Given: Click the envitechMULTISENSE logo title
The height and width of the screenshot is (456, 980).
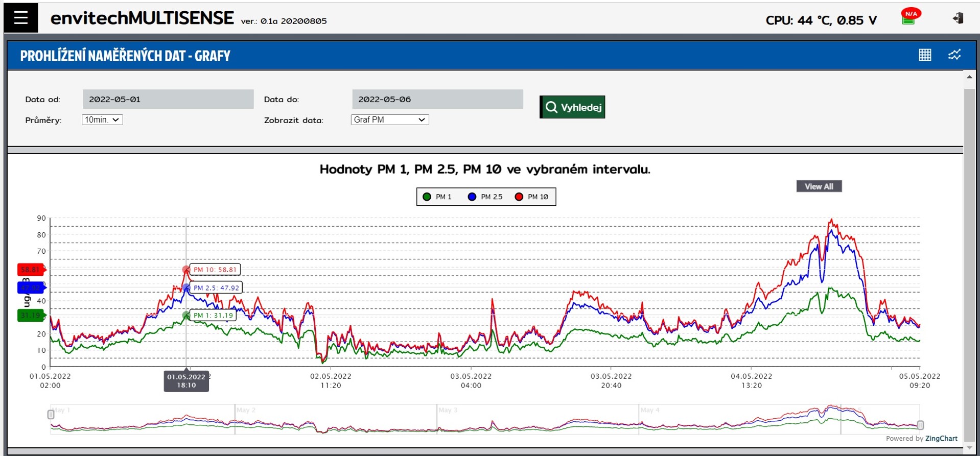Looking at the screenshot, I should (142, 18).
